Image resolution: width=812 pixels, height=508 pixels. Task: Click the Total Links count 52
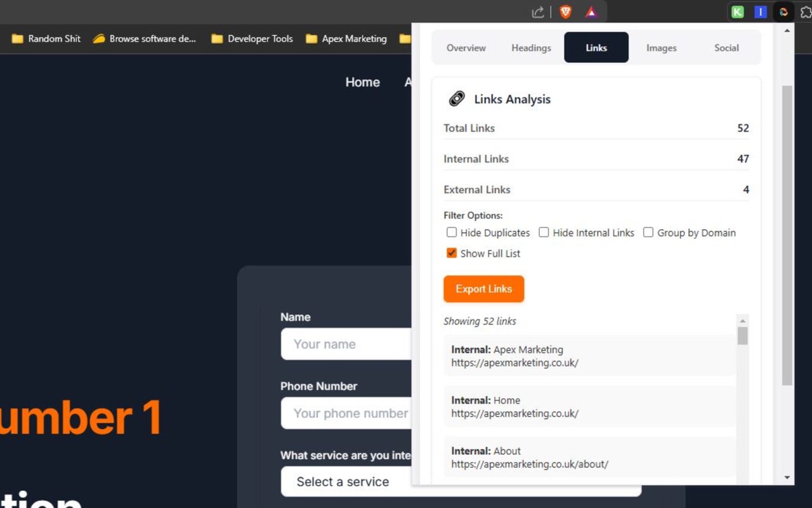743,128
